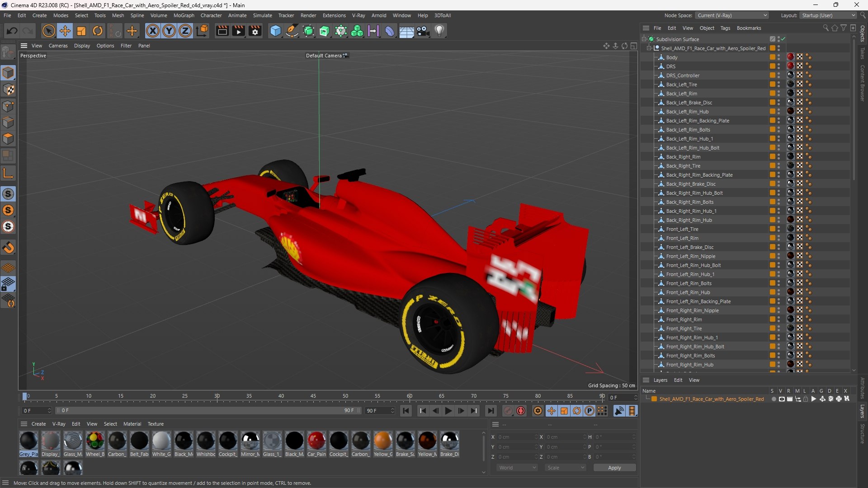Image resolution: width=868 pixels, height=488 pixels.
Task: Add a Cube primitive object
Action: coord(275,31)
